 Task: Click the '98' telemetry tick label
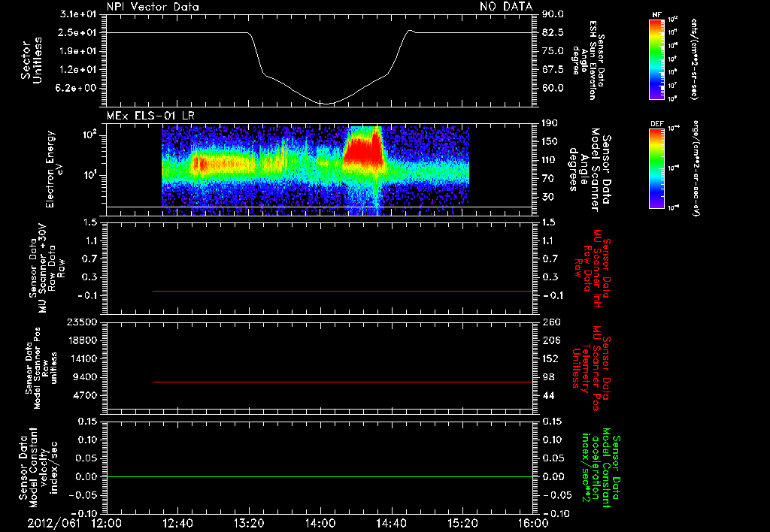[x=548, y=377]
